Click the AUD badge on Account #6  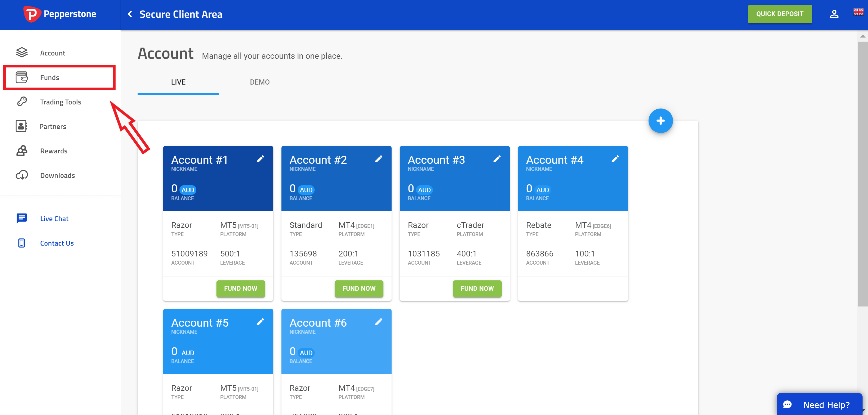tap(306, 353)
